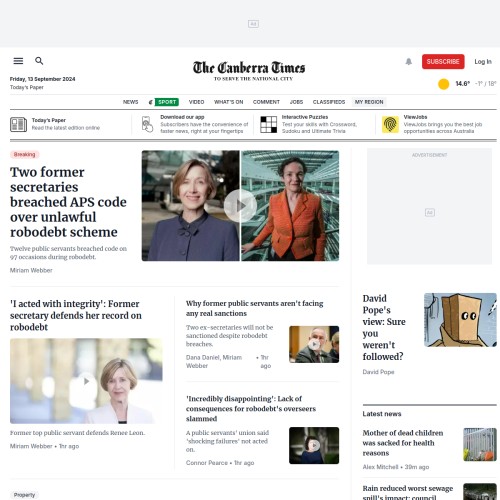500x500 pixels.
Task: Play the robodebt secretaries lead video
Action: 240,206
